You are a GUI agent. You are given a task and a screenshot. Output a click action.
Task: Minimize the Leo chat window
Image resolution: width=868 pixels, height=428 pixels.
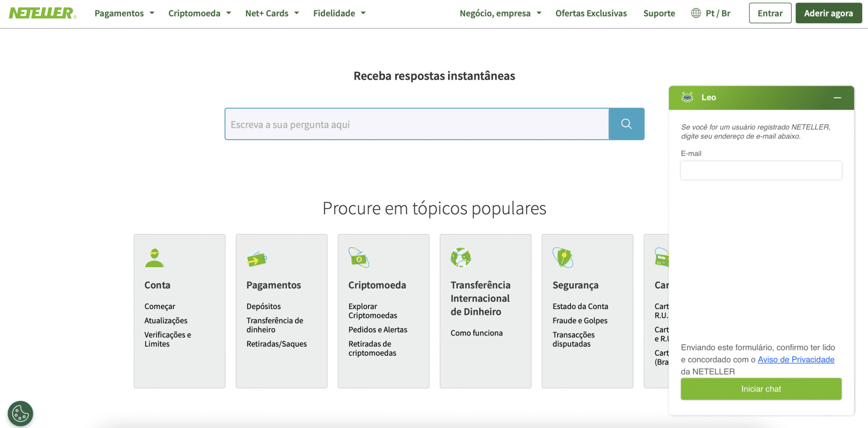click(837, 98)
